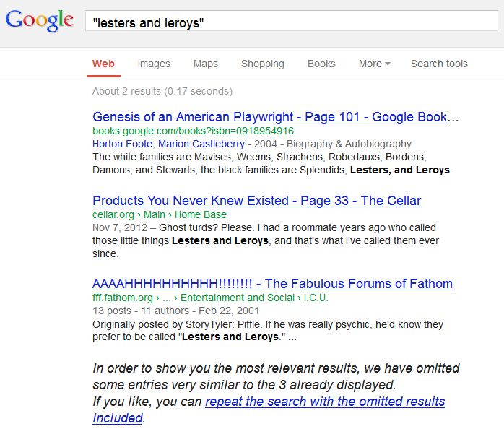
Task: Switch to the Books tab
Action: pyautogui.click(x=321, y=64)
